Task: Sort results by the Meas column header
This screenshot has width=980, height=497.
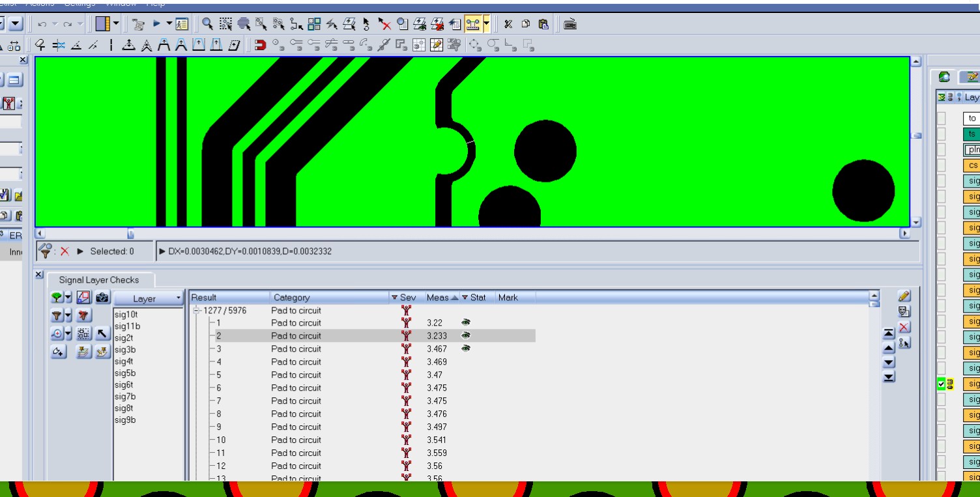Action: 441,298
